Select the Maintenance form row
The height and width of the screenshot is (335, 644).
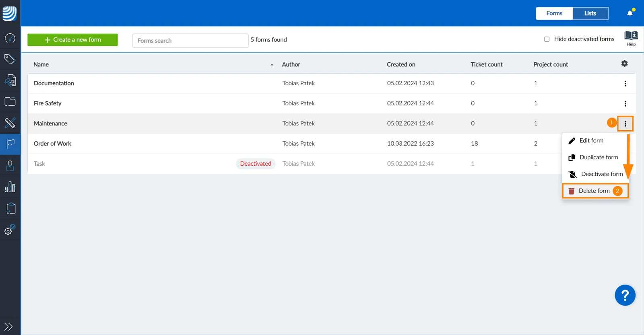coord(332,123)
